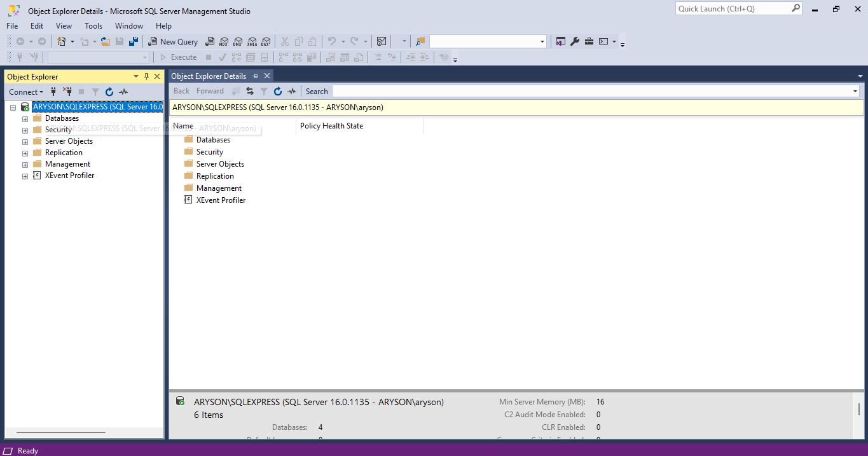Image resolution: width=868 pixels, height=456 pixels.
Task: Create a new DAX query
Action: point(266,41)
